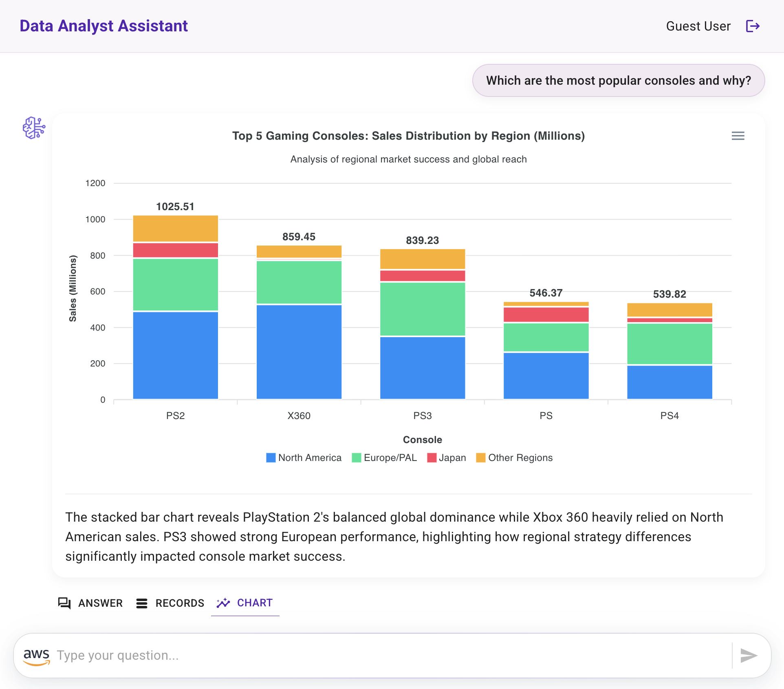Image resolution: width=784 pixels, height=689 pixels.
Task: Click the PS Japan red bar segment
Action: click(546, 314)
